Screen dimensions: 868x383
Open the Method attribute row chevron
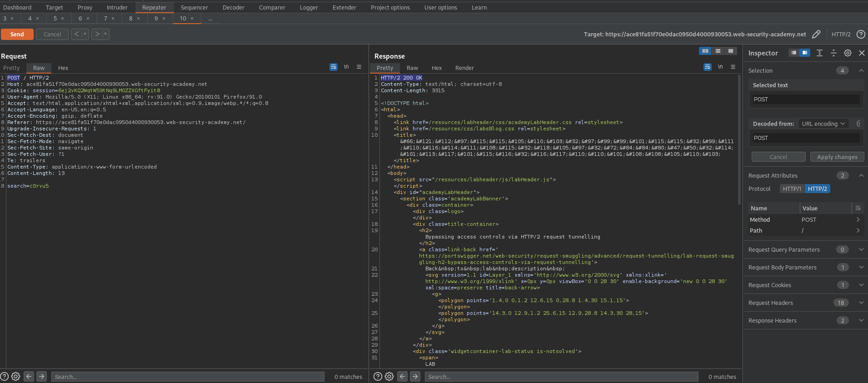tap(858, 219)
